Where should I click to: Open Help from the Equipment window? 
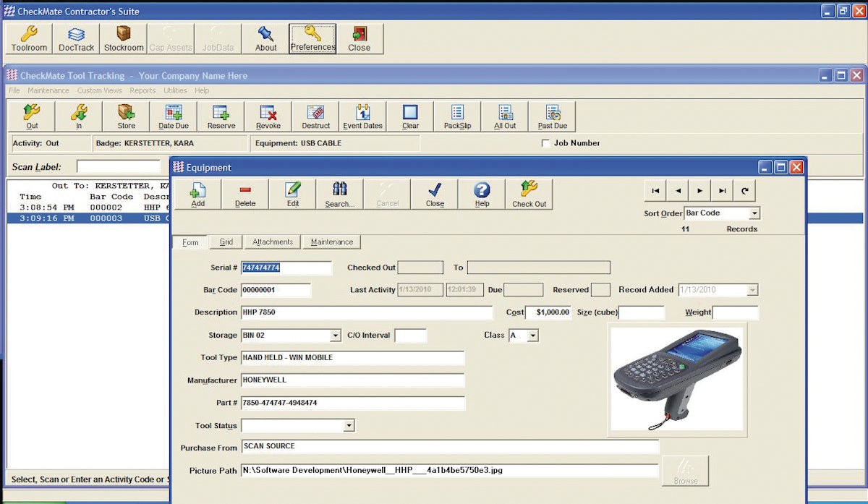pyautogui.click(x=482, y=193)
